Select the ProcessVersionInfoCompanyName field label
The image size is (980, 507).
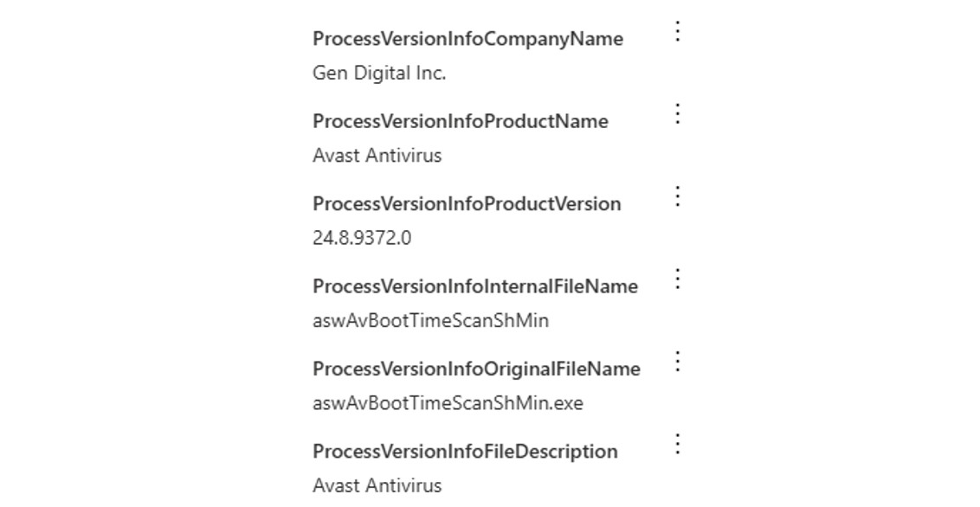[x=468, y=39]
